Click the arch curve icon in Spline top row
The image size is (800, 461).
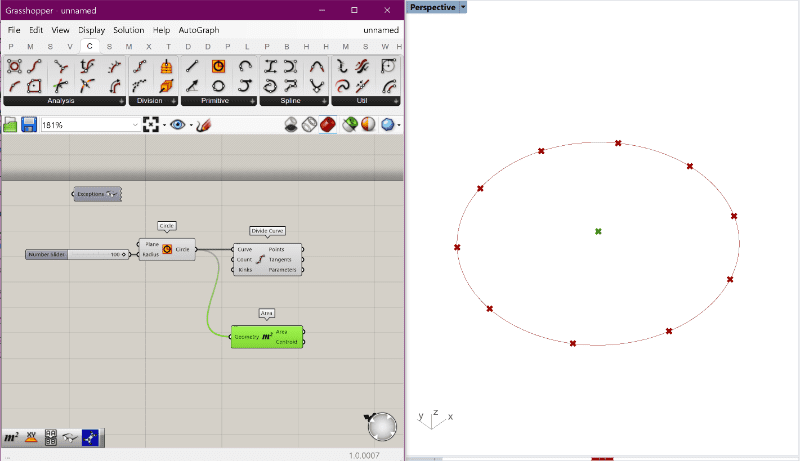pyautogui.click(x=317, y=66)
